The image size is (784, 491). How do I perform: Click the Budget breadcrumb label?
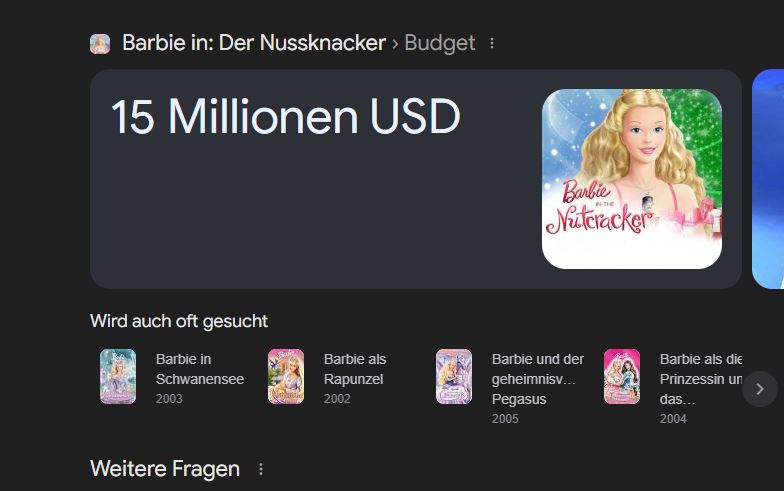click(440, 44)
